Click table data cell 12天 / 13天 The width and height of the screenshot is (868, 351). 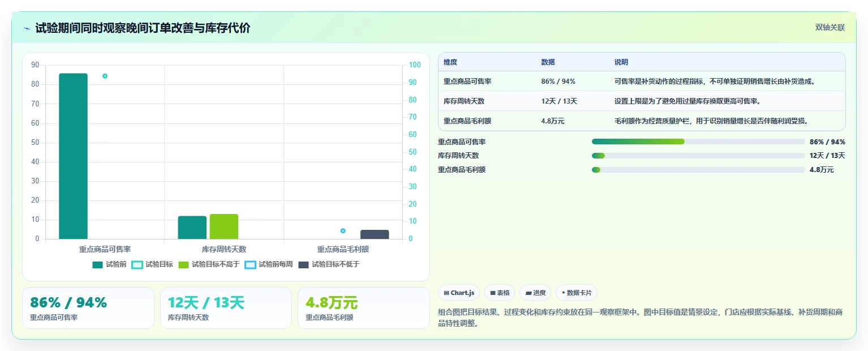pyautogui.click(x=559, y=101)
